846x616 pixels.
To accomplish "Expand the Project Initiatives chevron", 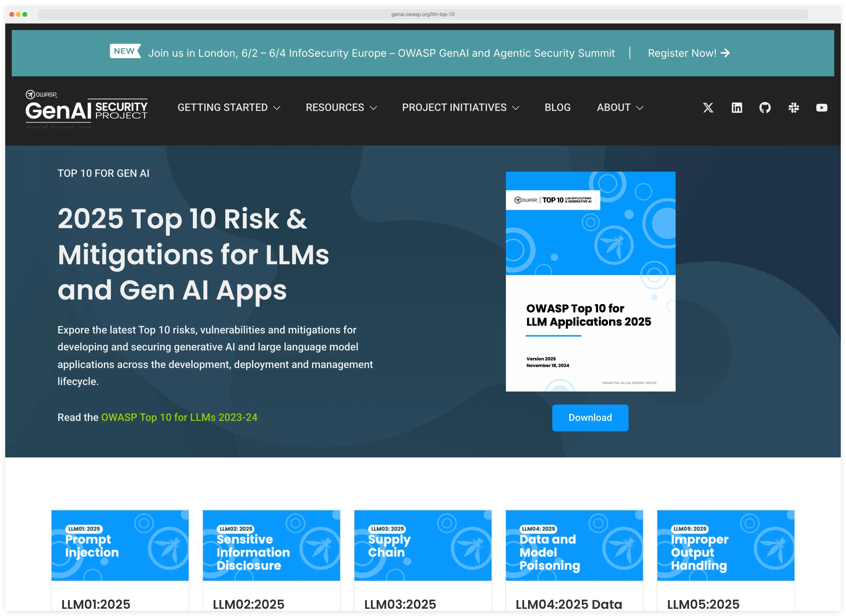I will (x=516, y=108).
